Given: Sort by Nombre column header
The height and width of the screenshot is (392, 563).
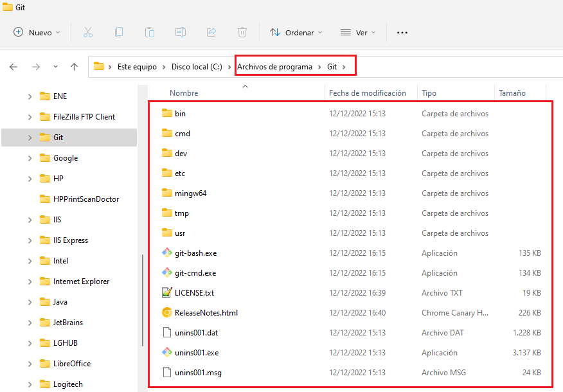Looking at the screenshot, I should 184,93.
